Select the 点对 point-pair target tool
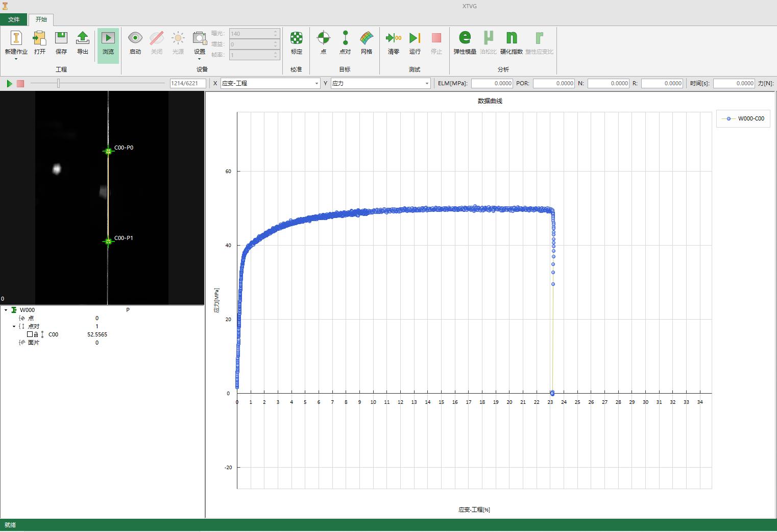Screen dimensions: 777x532 (345, 38)
